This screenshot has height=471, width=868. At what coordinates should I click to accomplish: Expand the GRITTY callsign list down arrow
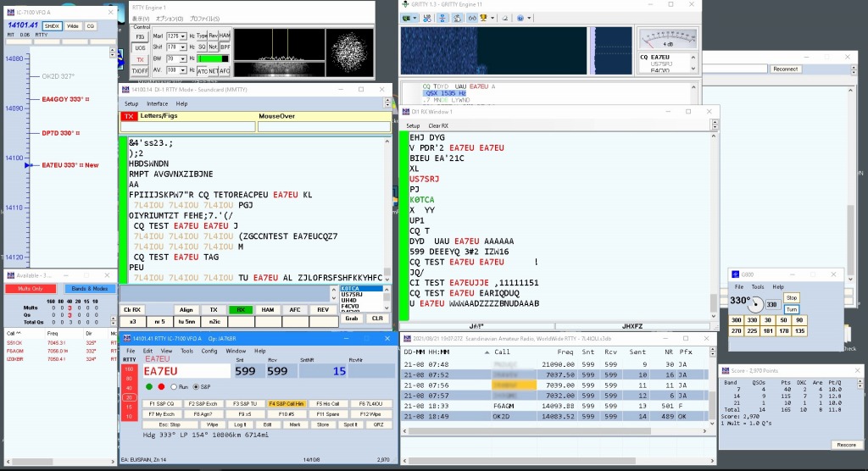[x=693, y=69]
